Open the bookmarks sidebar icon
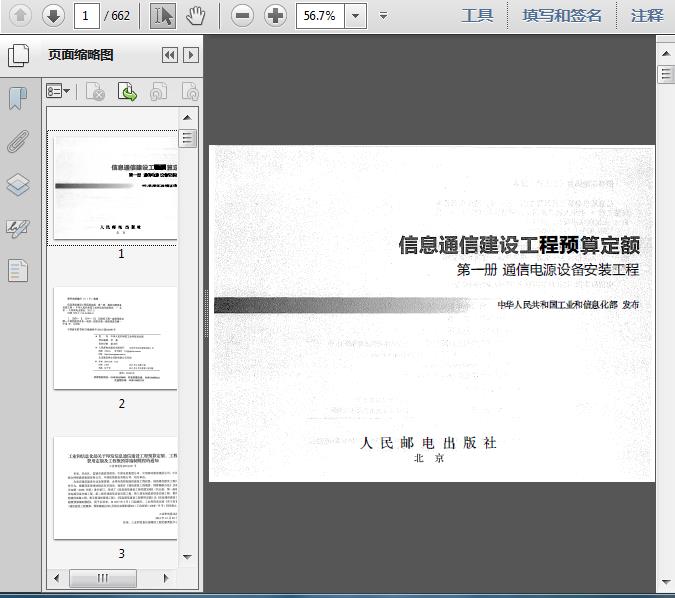Screen dimensions: 675x598 pyautogui.click(x=18, y=99)
